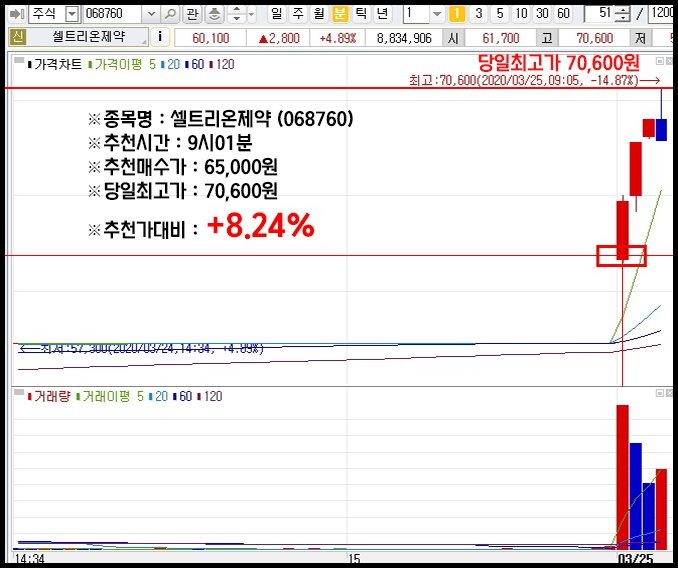This screenshot has height=568, width=678.
Task: Click the price chart panel handle icon
Action: click(x=19, y=61)
